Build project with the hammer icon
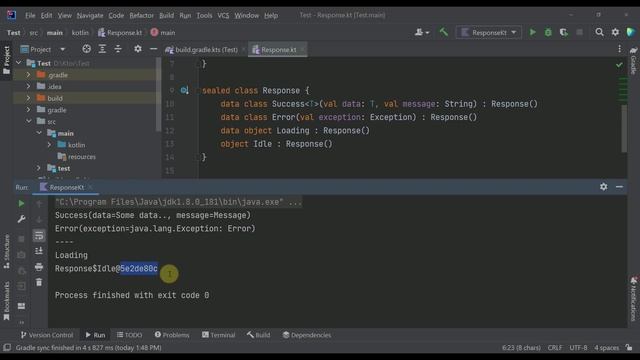640x360 pixels. tap(444, 32)
